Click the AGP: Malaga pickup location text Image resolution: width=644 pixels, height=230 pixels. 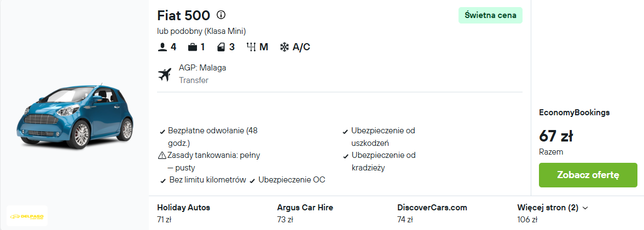[x=202, y=68]
